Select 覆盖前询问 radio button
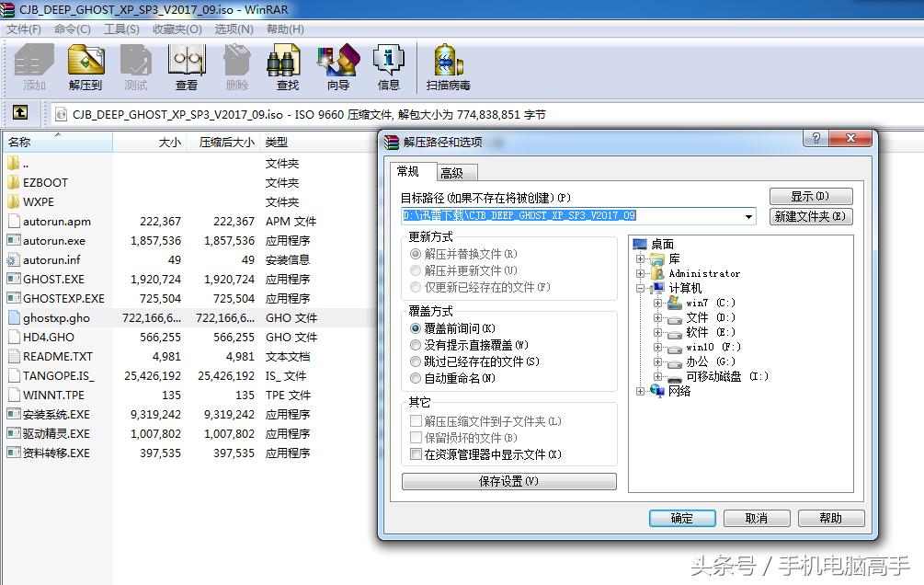 point(416,327)
